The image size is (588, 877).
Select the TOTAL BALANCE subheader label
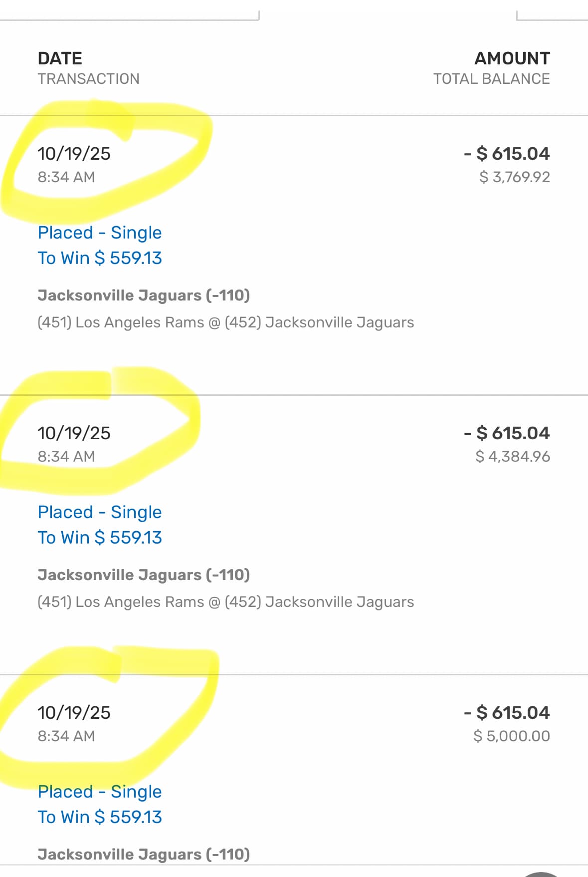491,79
